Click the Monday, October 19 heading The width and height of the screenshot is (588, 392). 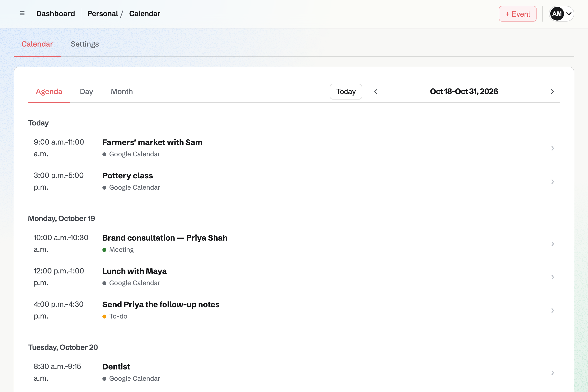tap(61, 219)
